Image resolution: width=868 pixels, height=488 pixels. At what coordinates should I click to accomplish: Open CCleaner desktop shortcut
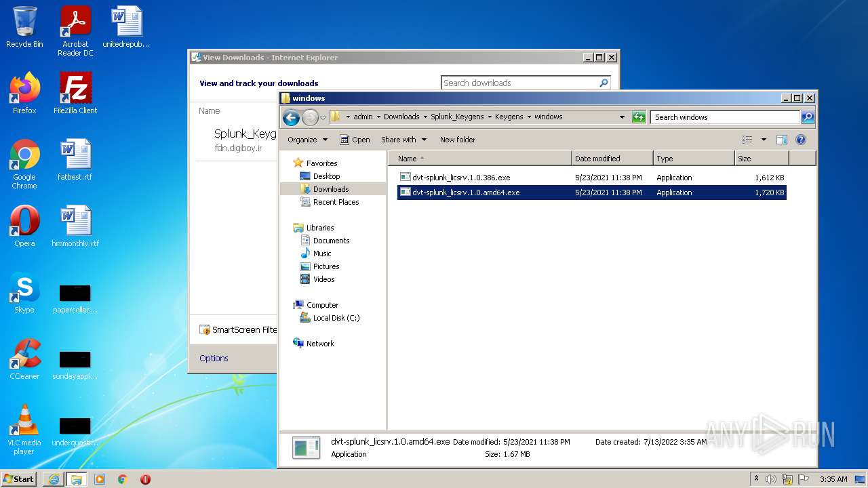(24, 359)
